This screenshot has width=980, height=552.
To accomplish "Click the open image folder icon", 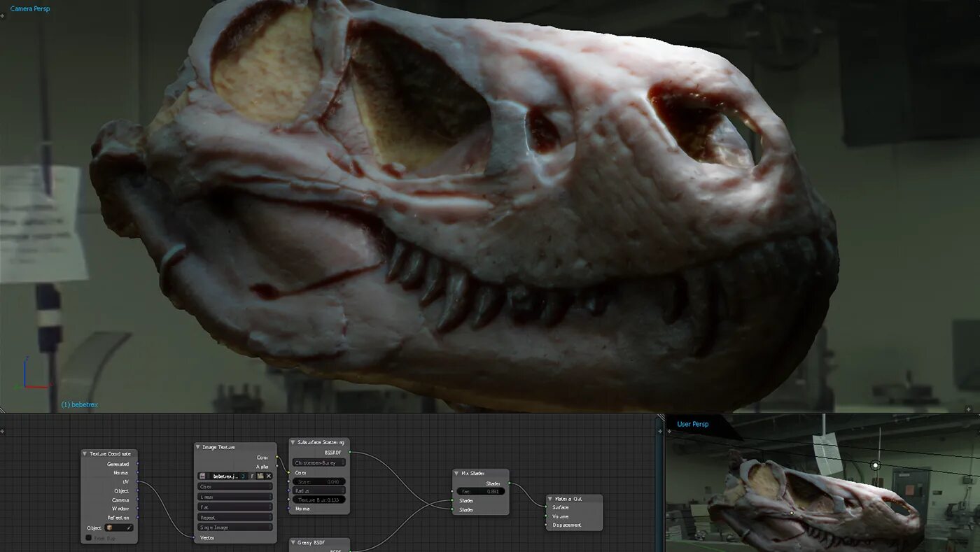I will coord(260,476).
